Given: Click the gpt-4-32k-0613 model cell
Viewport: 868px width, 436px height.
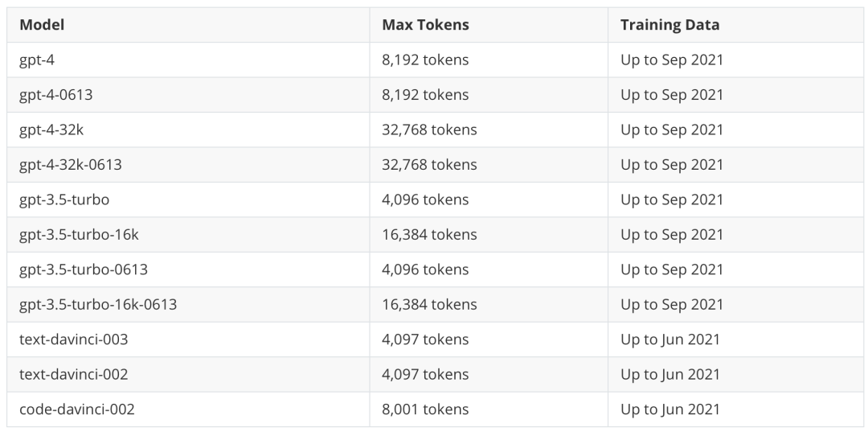Looking at the screenshot, I should (71, 165).
